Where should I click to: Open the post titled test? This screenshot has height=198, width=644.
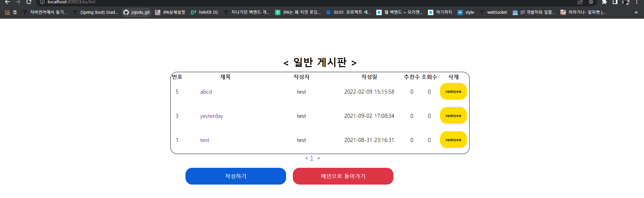click(205, 140)
